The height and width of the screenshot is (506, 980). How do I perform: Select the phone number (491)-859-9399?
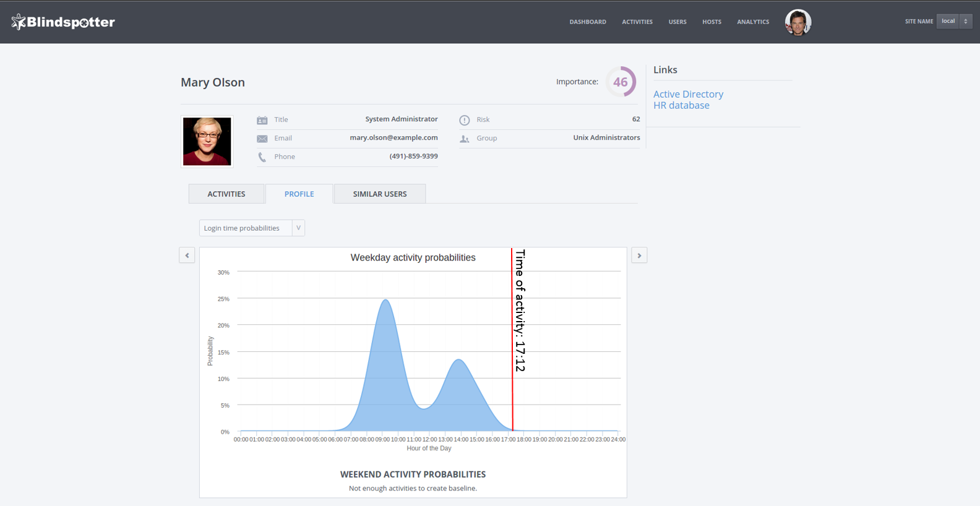pos(413,156)
